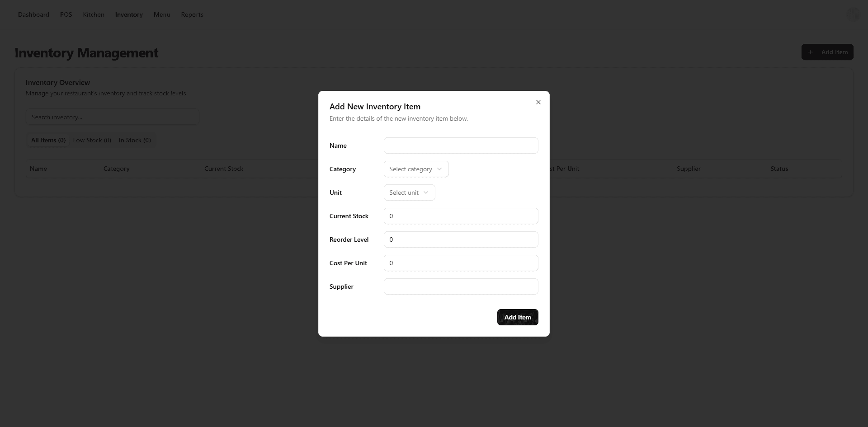The height and width of the screenshot is (427, 868).
Task: Click the Add Item button in page header
Action: (827, 52)
